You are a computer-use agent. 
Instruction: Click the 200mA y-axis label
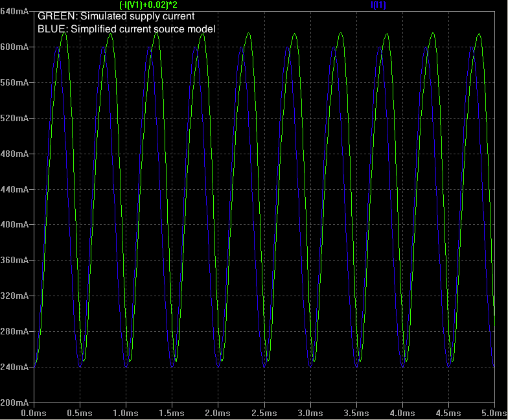pos(14,402)
